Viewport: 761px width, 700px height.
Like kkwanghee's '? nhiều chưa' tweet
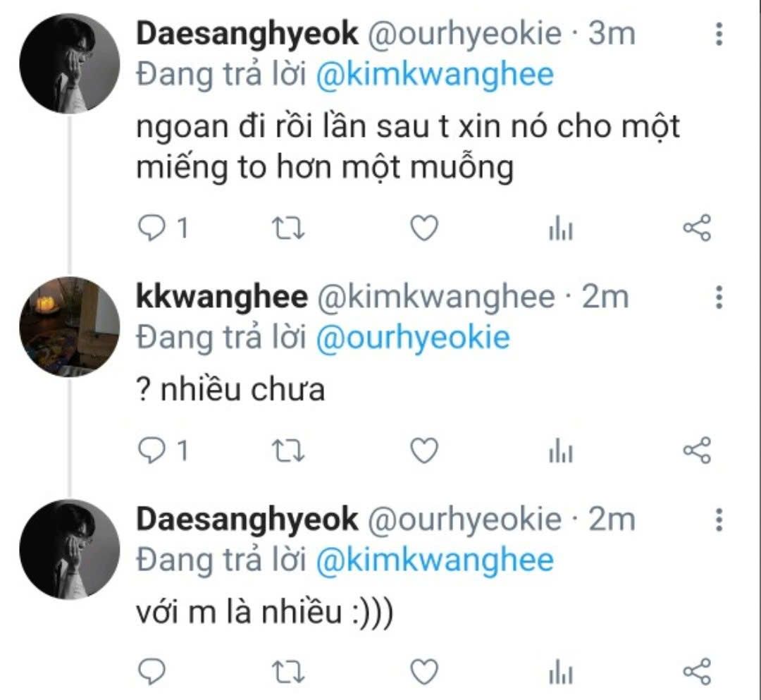(424, 450)
